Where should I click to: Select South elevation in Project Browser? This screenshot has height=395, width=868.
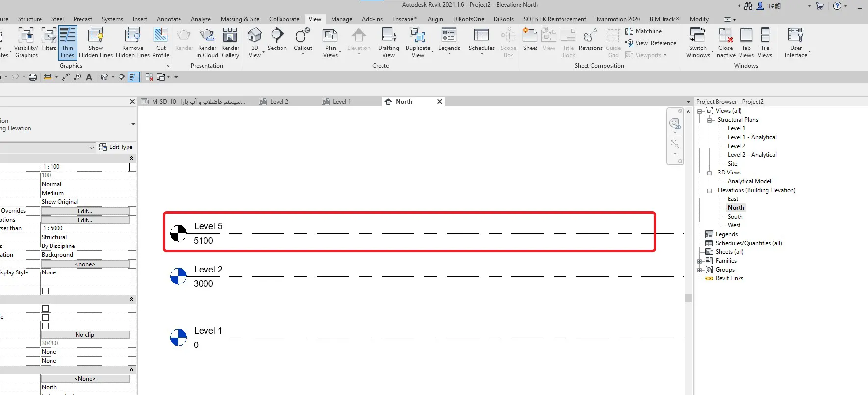[x=735, y=217]
